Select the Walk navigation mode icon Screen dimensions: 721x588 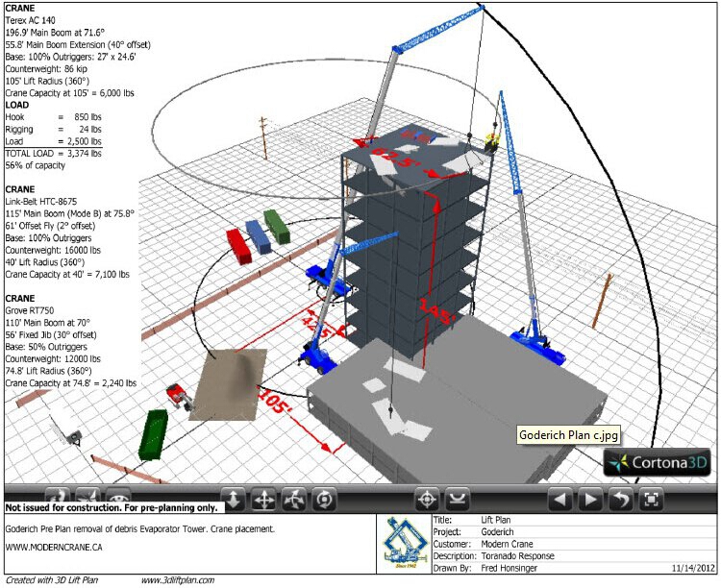58,496
